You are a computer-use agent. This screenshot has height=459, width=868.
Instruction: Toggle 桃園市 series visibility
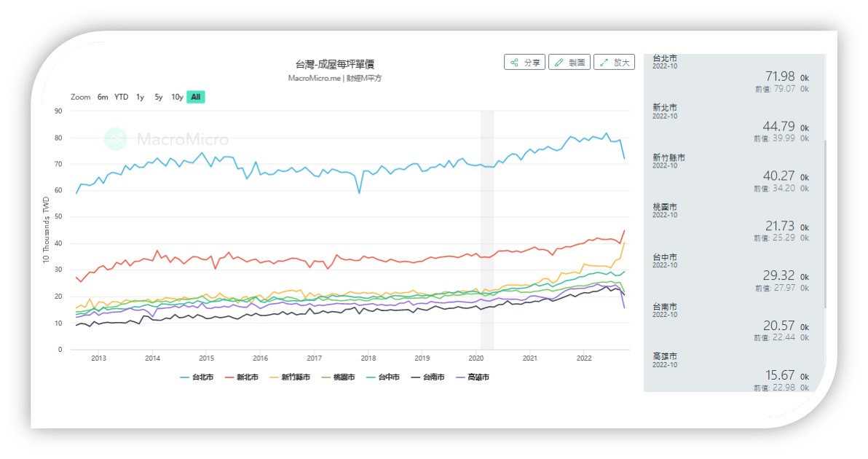tap(339, 377)
